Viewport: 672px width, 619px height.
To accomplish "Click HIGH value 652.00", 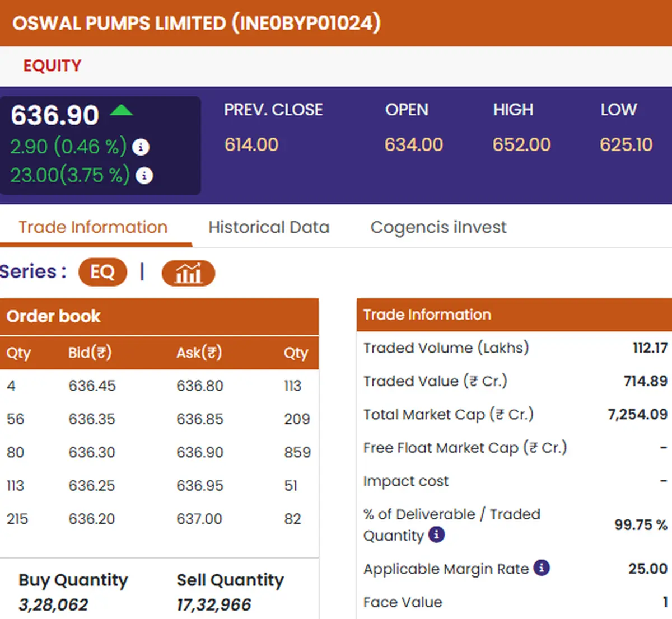I will pos(522,145).
